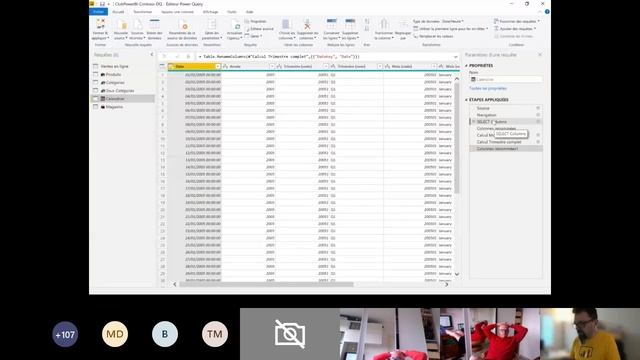Viewport: 640px width, 360px height.
Task: Click the query Nom input field
Action: [506, 80]
